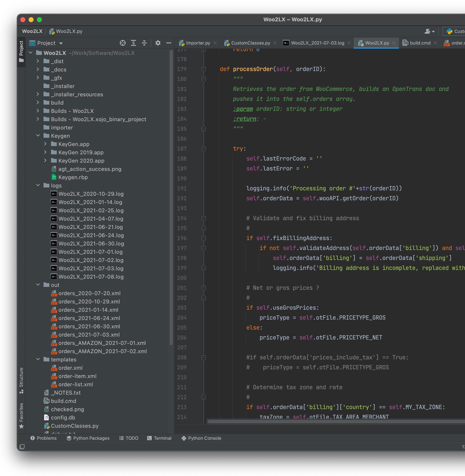The width and height of the screenshot is (465, 476).
Task: Click the Collapse All icon in Project toolbar
Action: [x=144, y=43]
